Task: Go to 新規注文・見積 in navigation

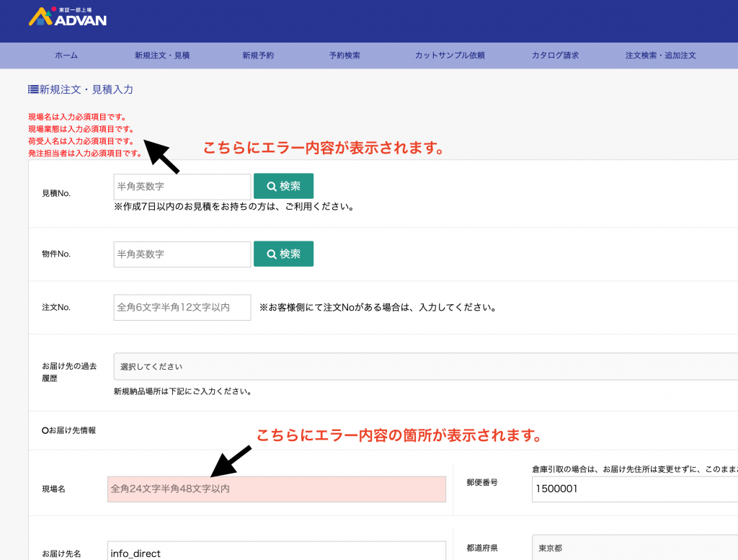Action: [x=162, y=55]
